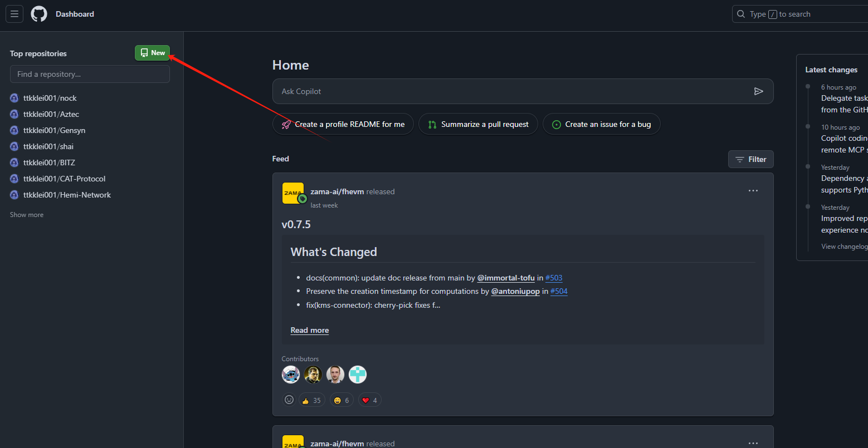This screenshot has height=448, width=868.
Task: Click the zama-ai yellow avatar logo
Action: pos(293,193)
